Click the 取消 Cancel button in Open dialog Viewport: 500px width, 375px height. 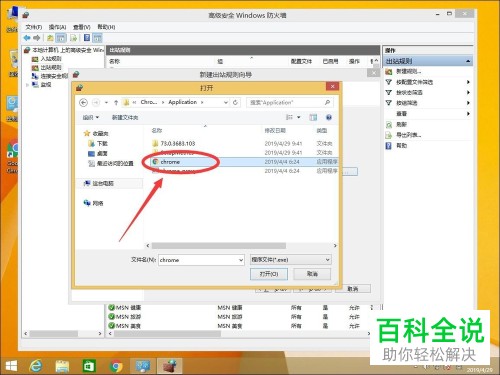pos(312,274)
